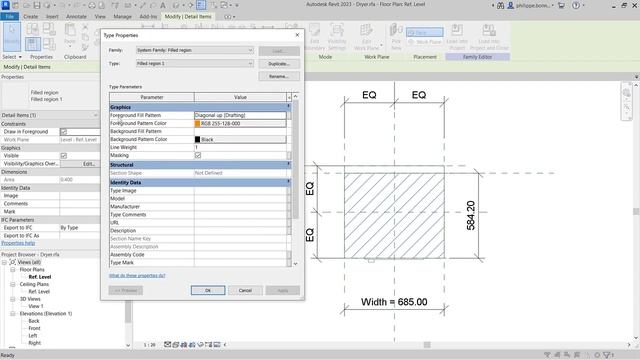Switch to the Add-Ins ribbon tab
Screen dimensions: 640x360
click(x=148, y=17)
